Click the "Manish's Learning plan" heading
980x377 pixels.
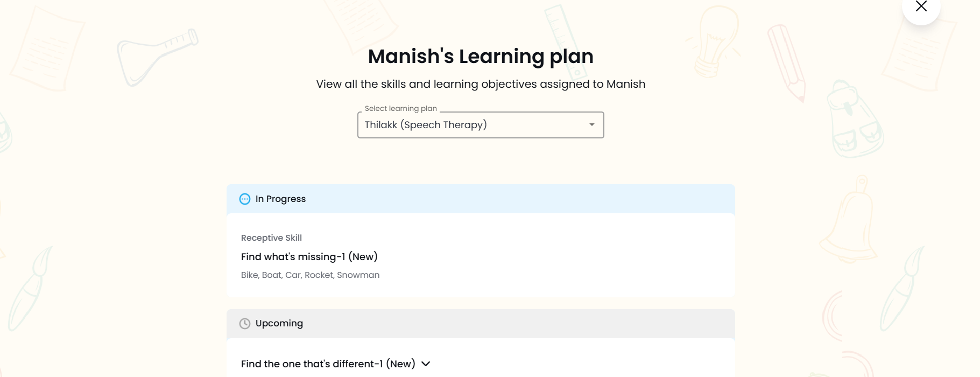[480, 57]
